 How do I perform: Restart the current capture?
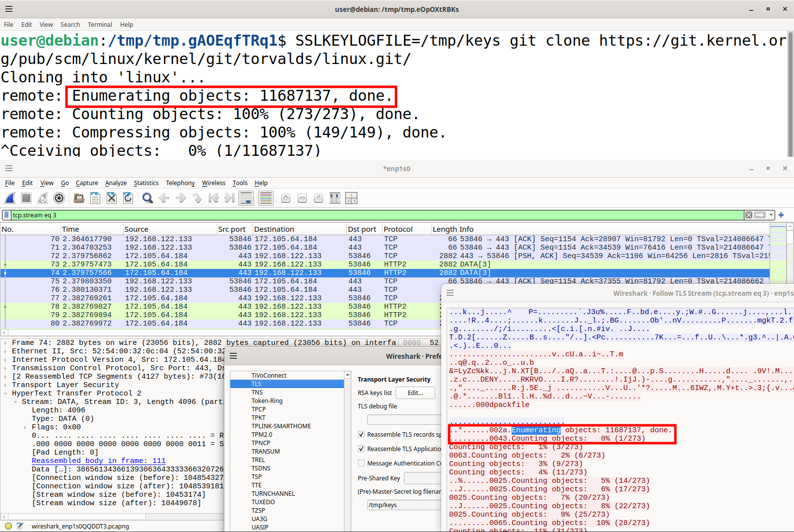[x=43, y=199]
